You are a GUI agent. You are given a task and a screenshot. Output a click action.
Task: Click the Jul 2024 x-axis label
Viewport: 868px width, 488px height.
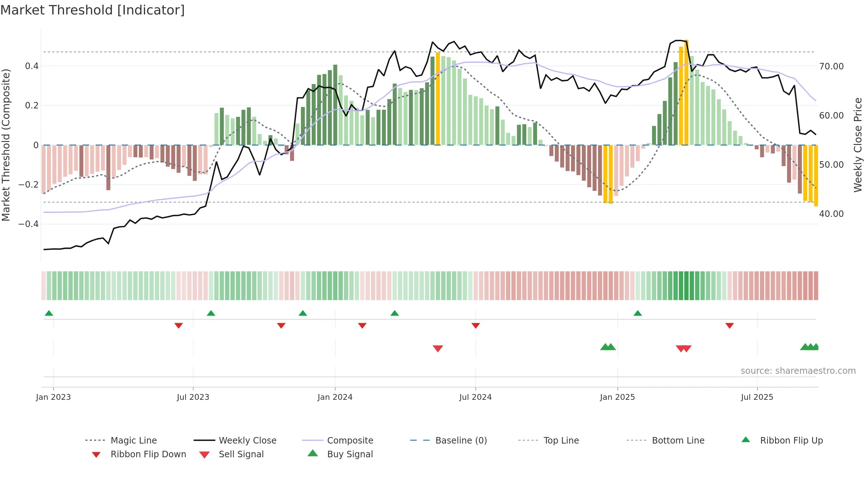pyautogui.click(x=476, y=397)
